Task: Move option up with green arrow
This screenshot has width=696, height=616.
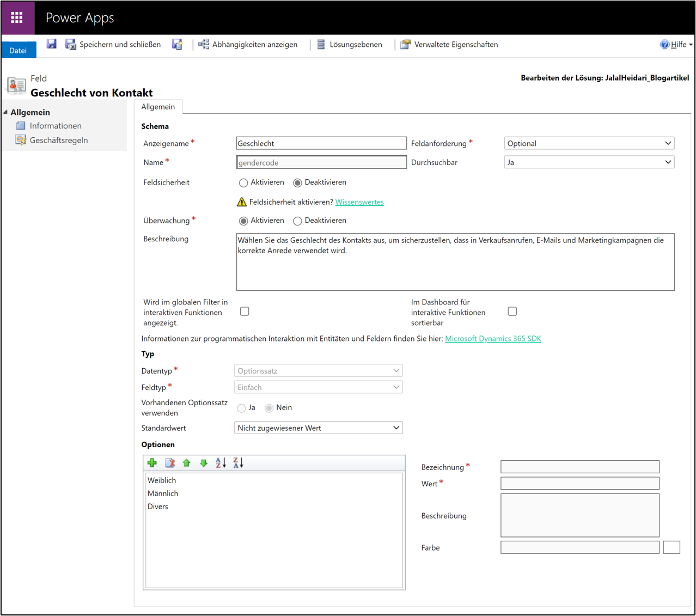Action: pos(187,463)
